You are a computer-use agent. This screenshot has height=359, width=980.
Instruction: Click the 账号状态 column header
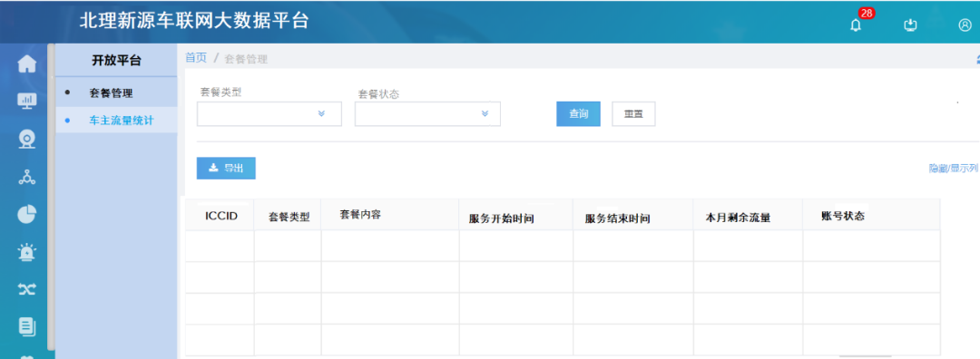point(843,216)
